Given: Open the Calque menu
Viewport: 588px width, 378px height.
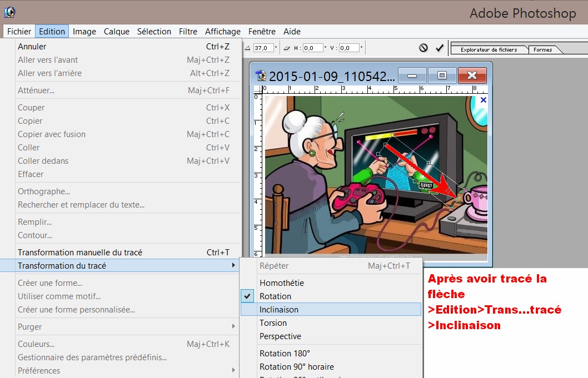Looking at the screenshot, I should pos(117,32).
